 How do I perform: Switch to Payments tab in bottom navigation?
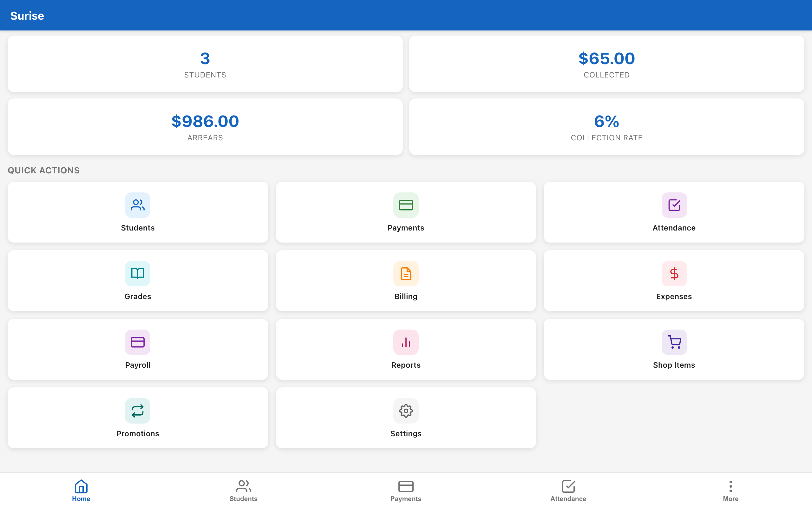(406, 491)
